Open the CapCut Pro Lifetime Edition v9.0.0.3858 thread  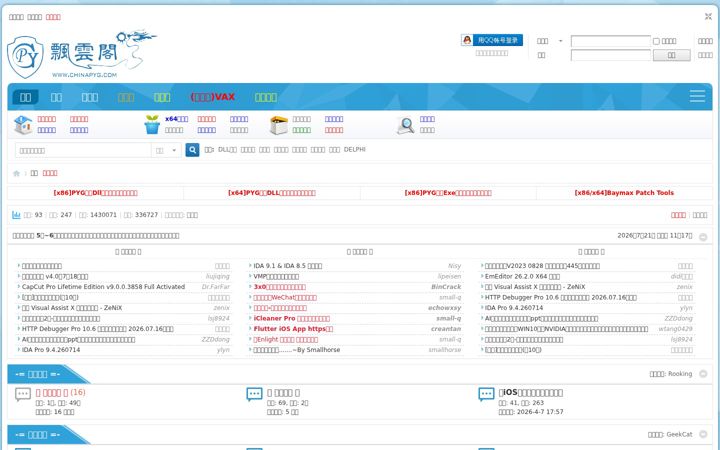pyautogui.click(x=103, y=287)
